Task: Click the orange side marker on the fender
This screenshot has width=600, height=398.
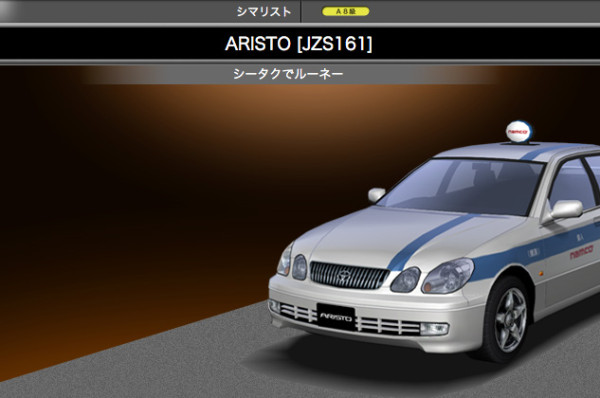Action: [x=541, y=273]
